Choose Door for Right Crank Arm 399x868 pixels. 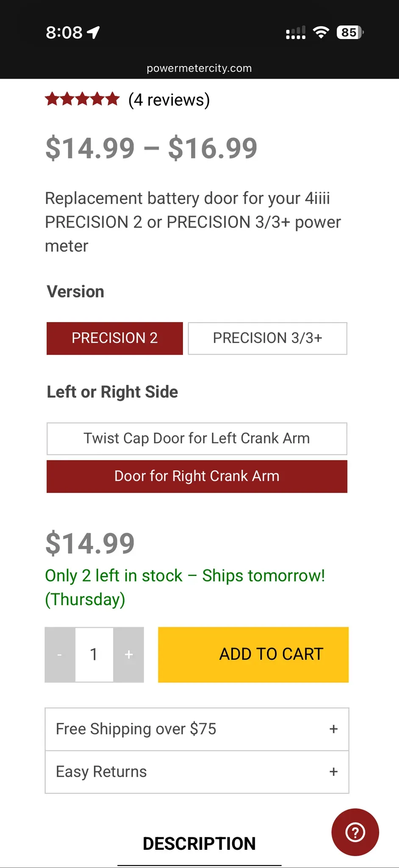point(197,476)
